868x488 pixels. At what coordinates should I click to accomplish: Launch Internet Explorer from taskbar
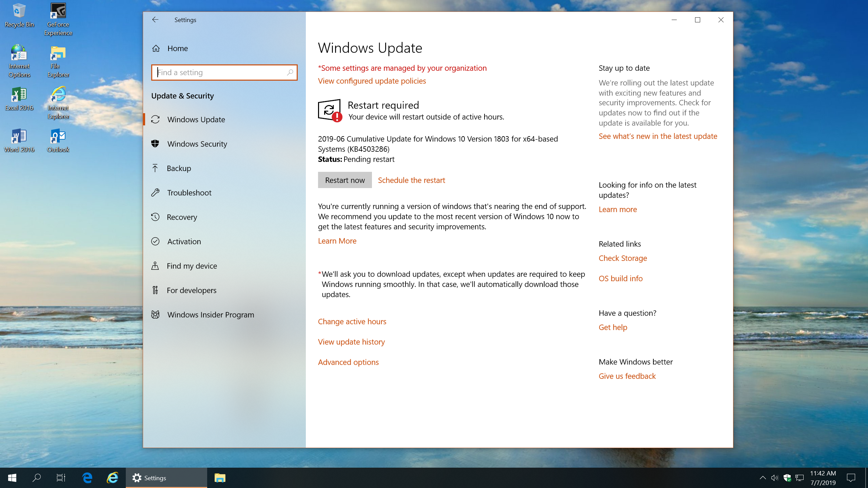click(113, 478)
